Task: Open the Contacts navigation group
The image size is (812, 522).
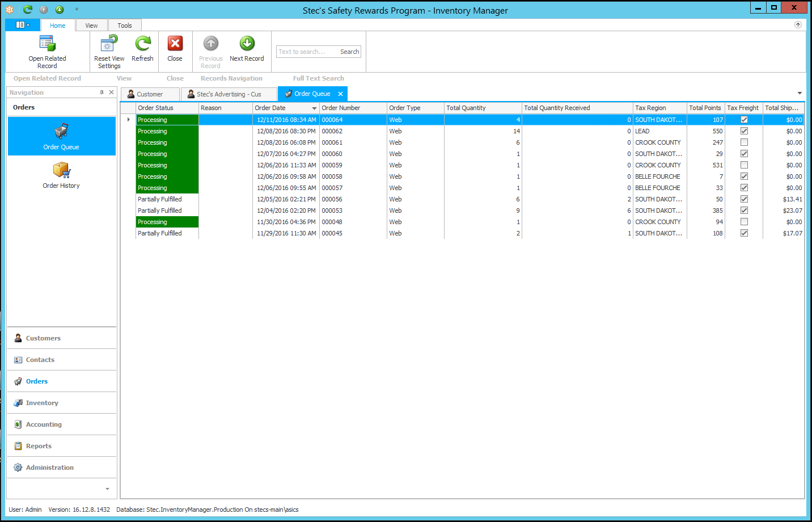Action: (x=62, y=360)
